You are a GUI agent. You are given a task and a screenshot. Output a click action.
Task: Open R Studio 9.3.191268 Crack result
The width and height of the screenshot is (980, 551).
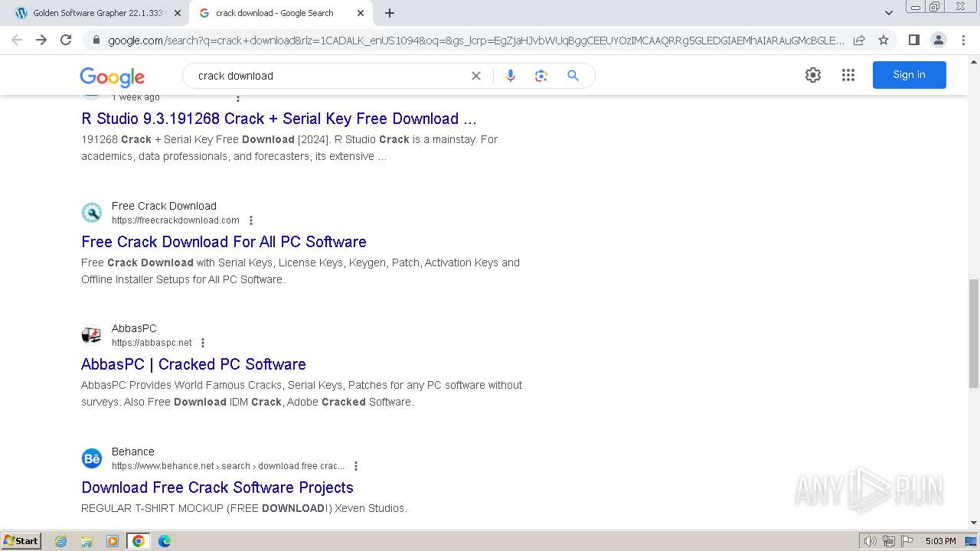click(x=279, y=119)
